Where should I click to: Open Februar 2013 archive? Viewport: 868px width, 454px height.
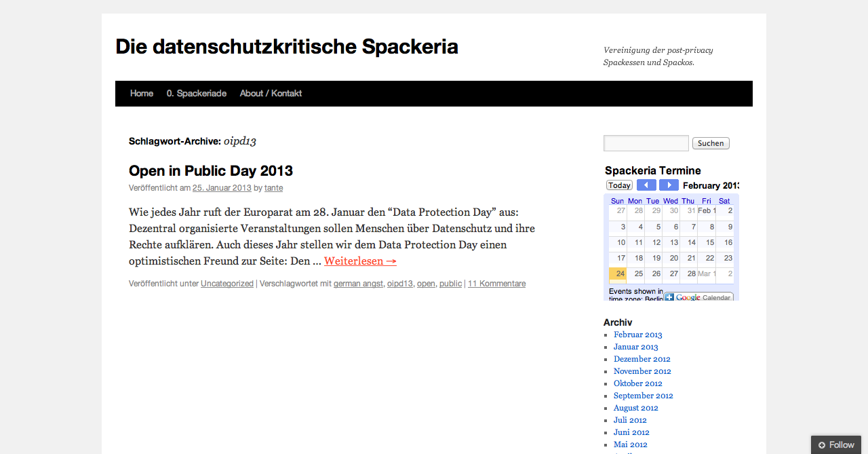point(638,335)
